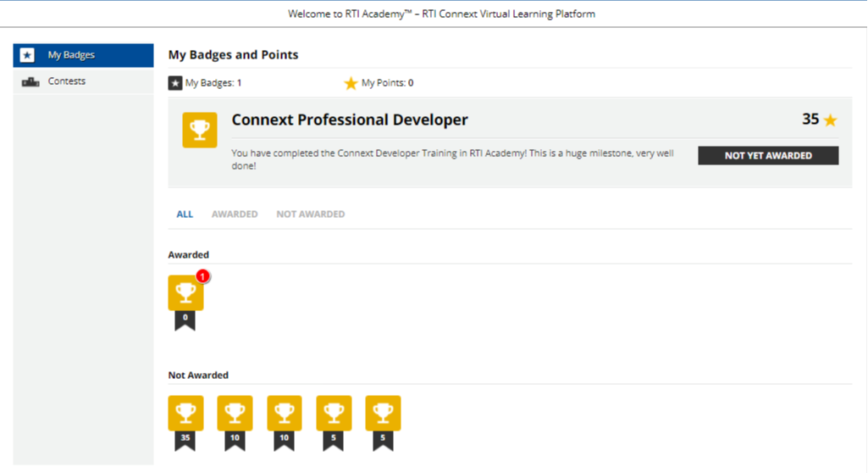Click the small badge icon beside My Badges: 1
The width and height of the screenshot is (868, 473).
[175, 83]
